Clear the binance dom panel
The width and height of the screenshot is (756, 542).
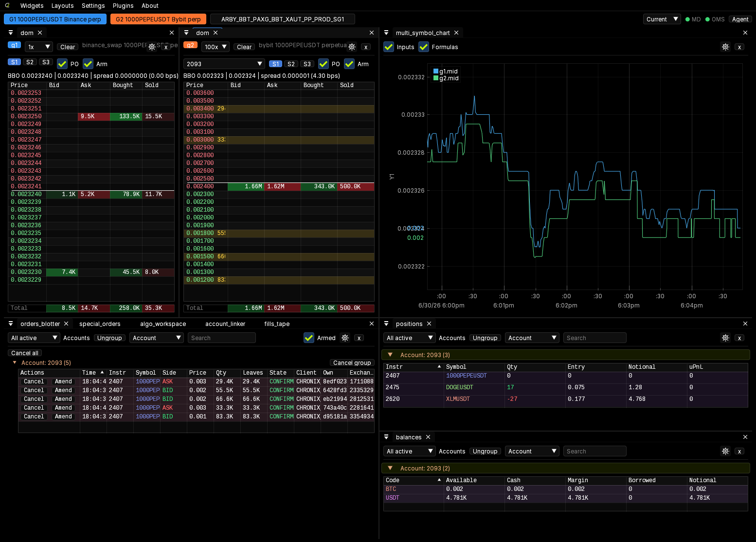tap(68, 47)
